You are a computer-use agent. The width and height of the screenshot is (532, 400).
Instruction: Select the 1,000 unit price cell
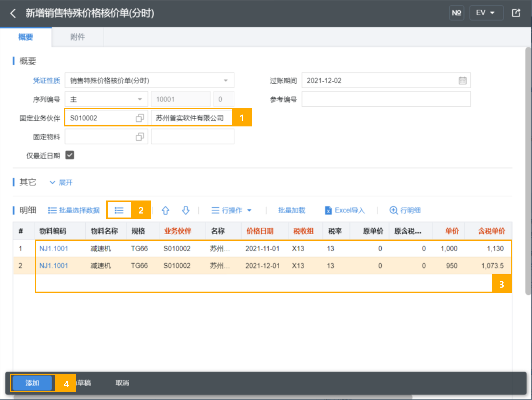[x=449, y=249]
